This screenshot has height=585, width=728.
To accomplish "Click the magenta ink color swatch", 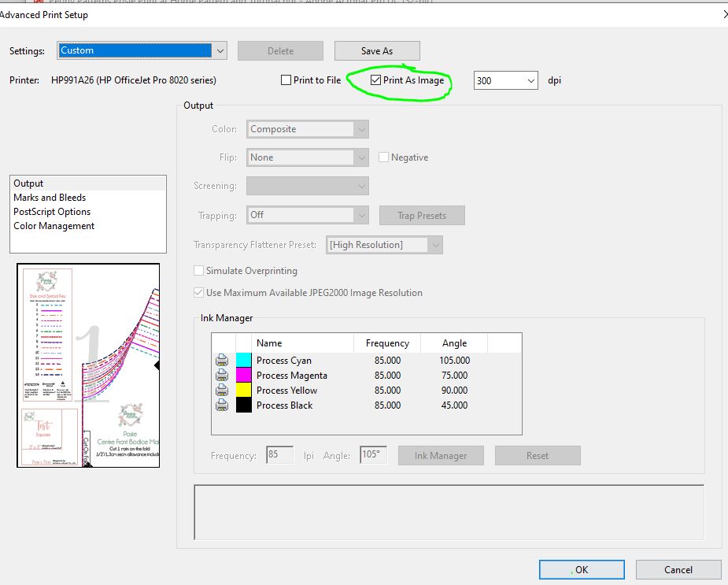I will 243,376.
